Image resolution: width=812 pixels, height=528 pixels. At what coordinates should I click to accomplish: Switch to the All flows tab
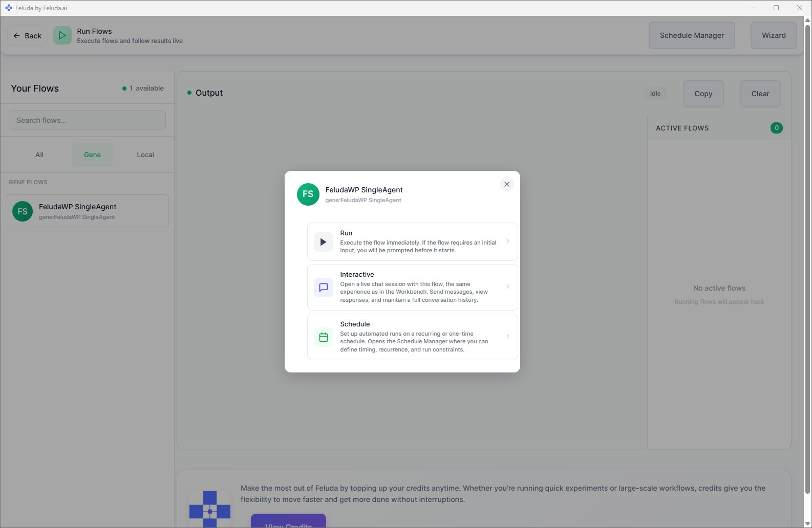(x=39, y=155)
